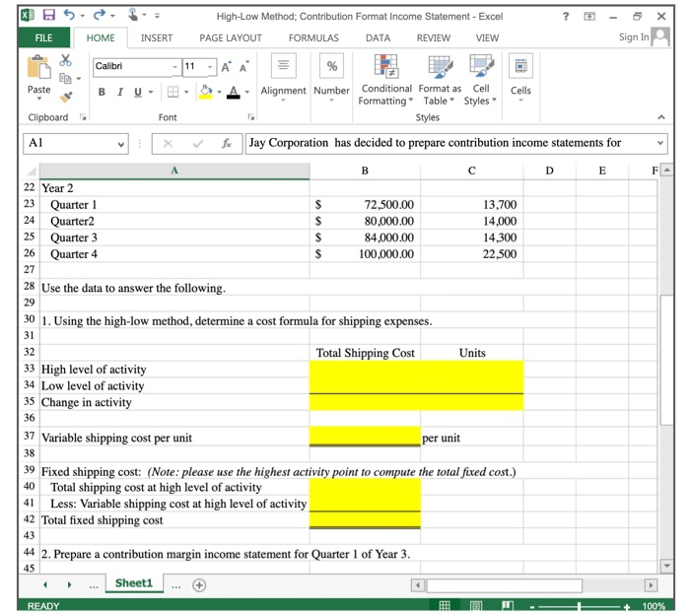This screenshot has height=616, width=690.
Task: Cut selection with scissors icon
Action: click(x=66, y=60)
